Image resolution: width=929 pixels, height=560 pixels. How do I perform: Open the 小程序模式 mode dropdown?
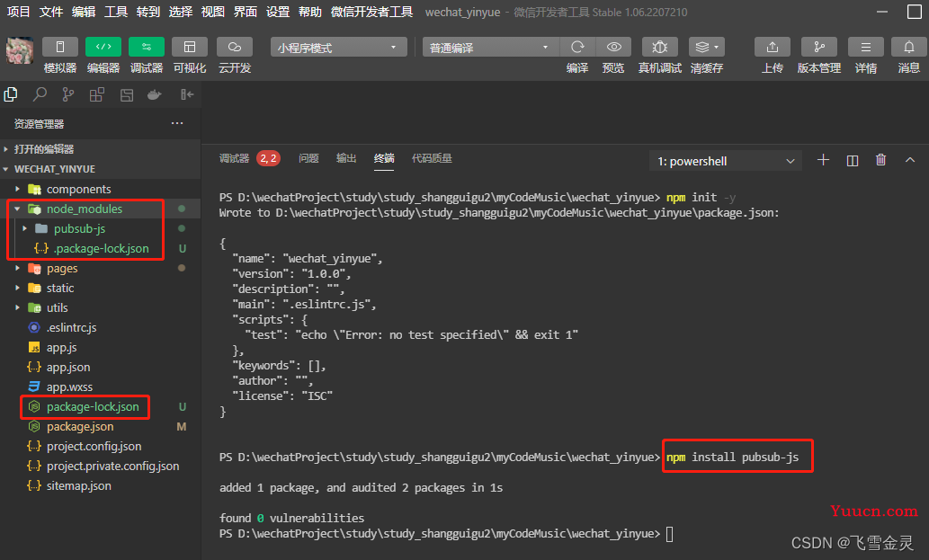point(339,48)
